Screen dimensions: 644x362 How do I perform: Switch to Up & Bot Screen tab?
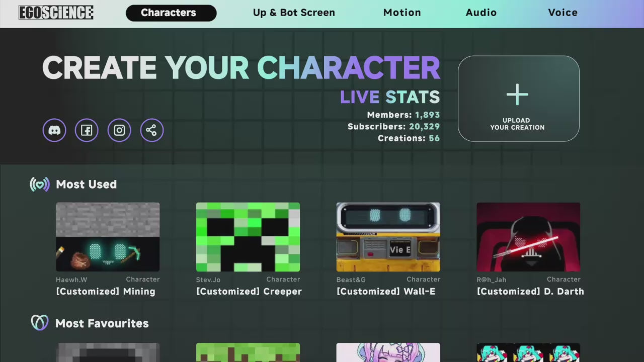294,13
